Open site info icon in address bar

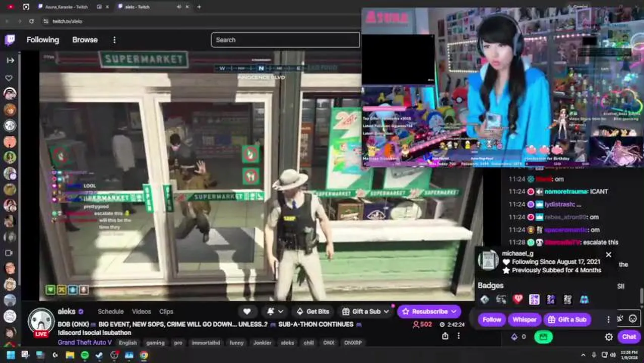[x=45, y=21]
